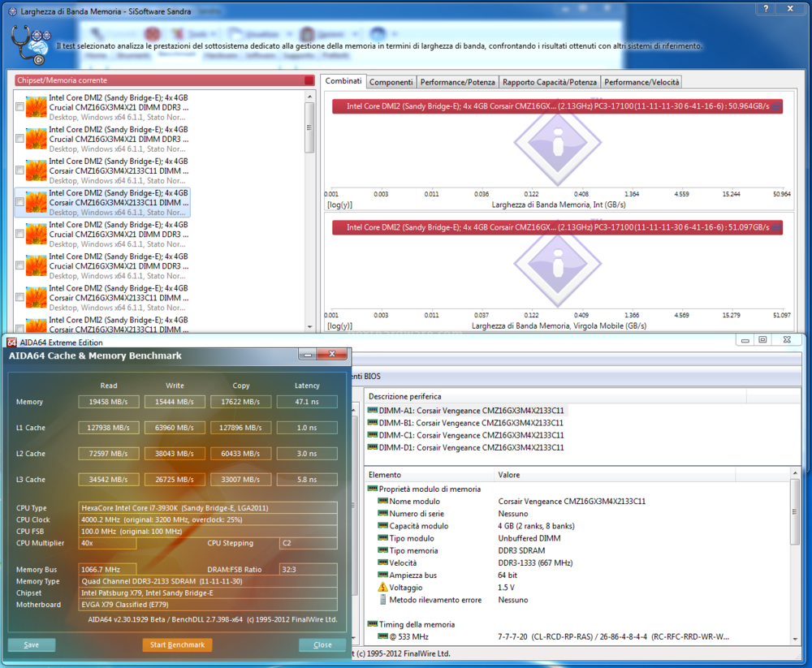Screen dimensions: 812x668
Task: Click the icon beside @ 533 MHz
Action: [382, 636]
